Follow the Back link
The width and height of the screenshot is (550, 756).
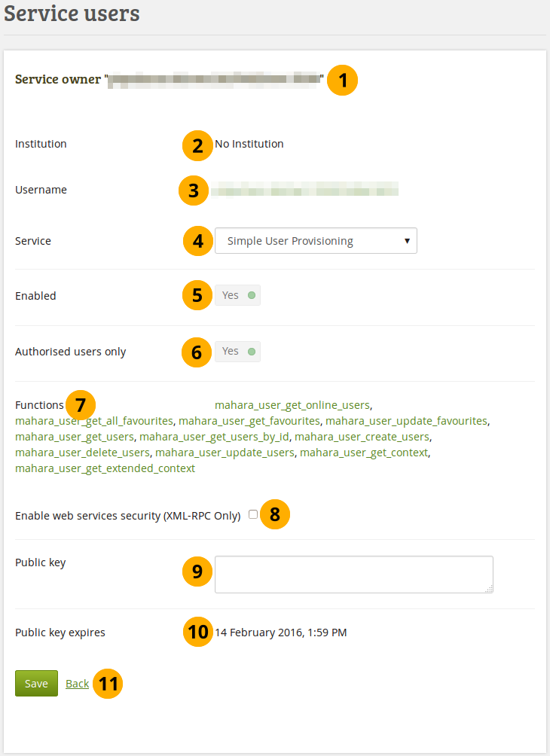pyautogui.click(x=77, y=684)
